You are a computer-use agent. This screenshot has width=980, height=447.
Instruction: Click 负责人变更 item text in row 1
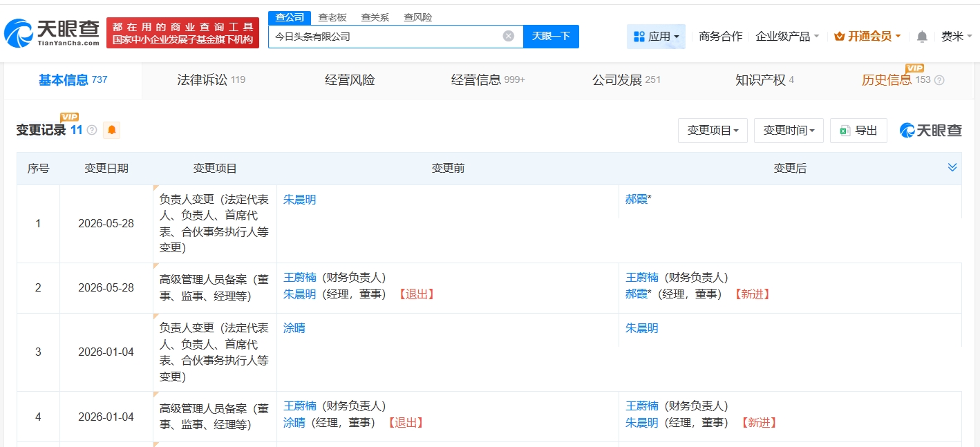pos(214,224)
